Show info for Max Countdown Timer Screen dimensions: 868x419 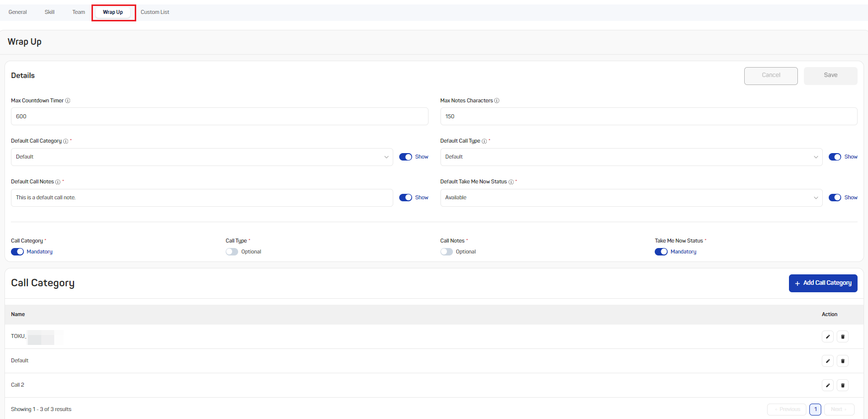click(68, 100)
